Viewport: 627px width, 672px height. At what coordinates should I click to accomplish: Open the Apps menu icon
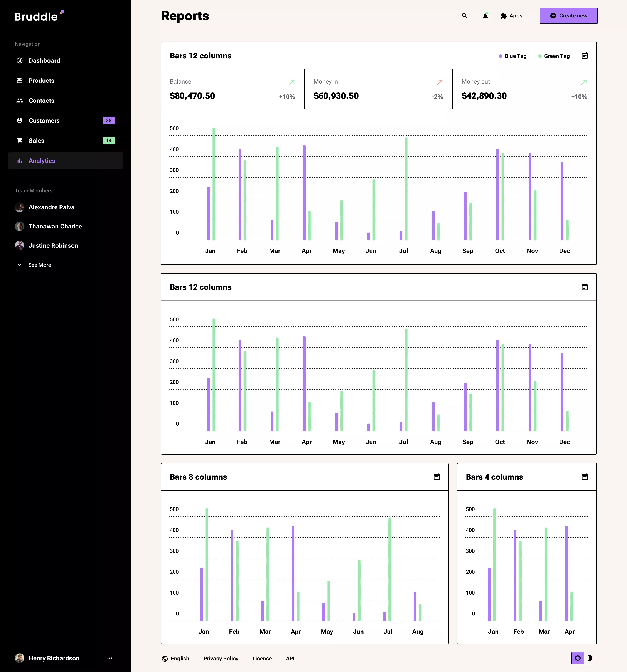tap(504, 15)
